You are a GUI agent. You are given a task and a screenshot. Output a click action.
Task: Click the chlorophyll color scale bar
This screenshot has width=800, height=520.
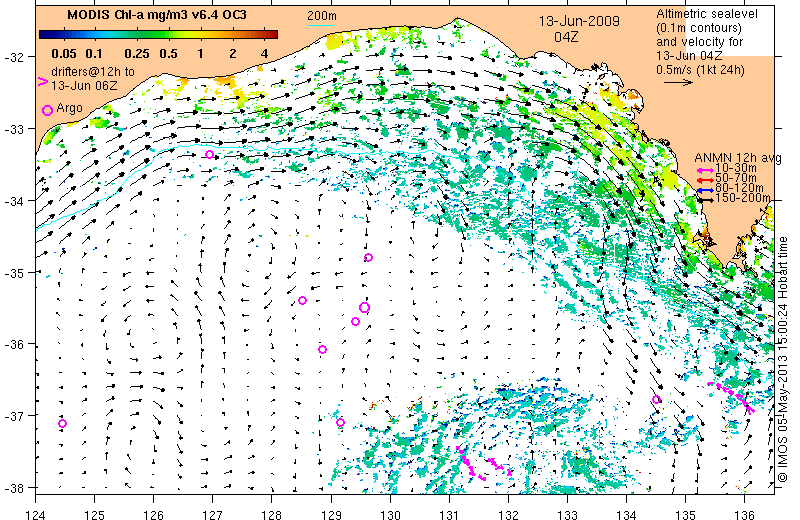point(159,34)
